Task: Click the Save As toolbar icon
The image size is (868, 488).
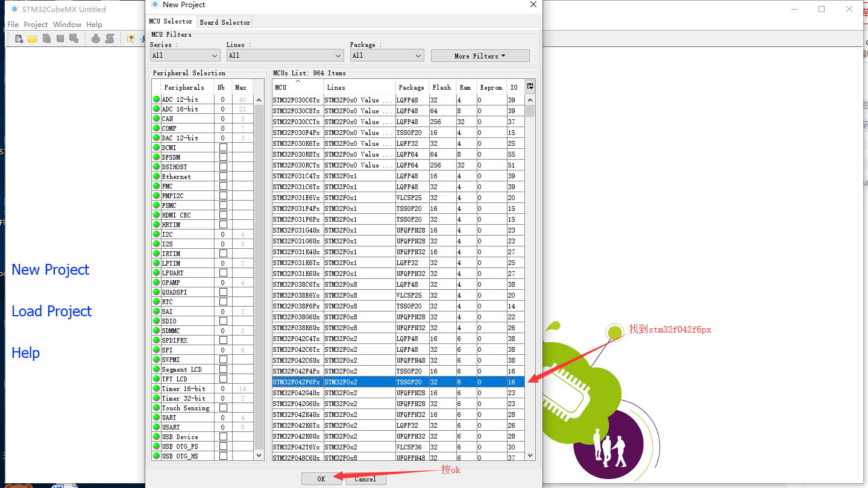Action: point(74,39)
